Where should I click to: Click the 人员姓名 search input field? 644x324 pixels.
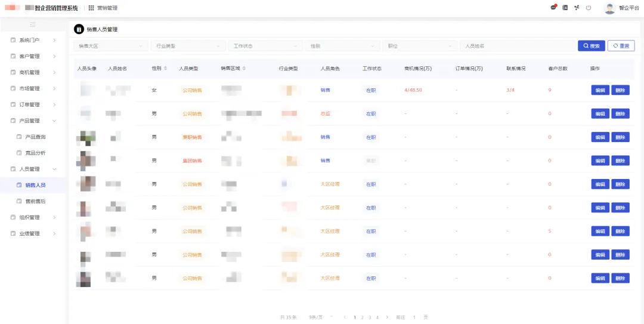pyautogui.click(x=517, y=46)
